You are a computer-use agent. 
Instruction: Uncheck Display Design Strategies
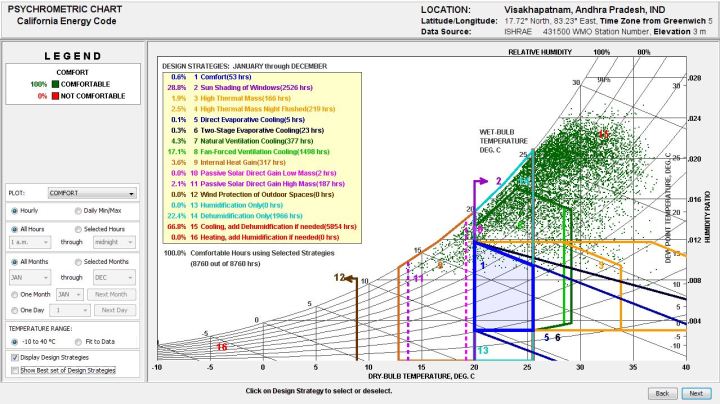click(13, 356)
